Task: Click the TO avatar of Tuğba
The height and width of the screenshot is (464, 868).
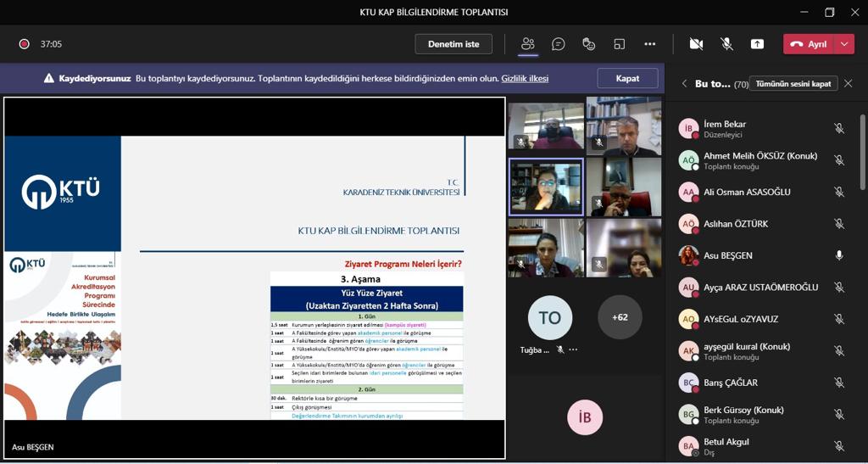Action: pos(549,317)
